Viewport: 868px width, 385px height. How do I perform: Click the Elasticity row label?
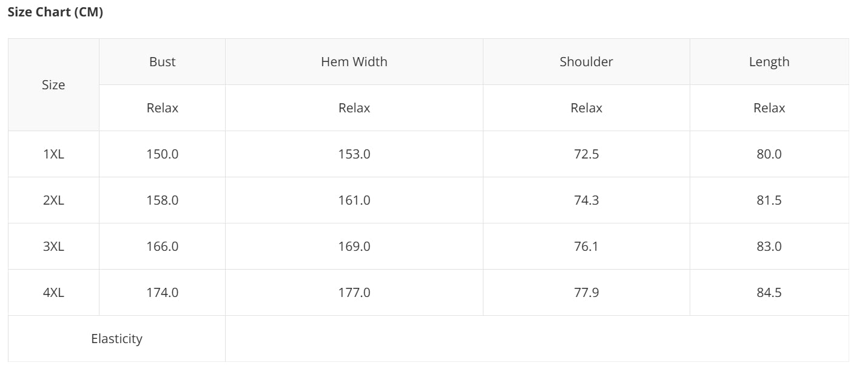tap(116, 339)
